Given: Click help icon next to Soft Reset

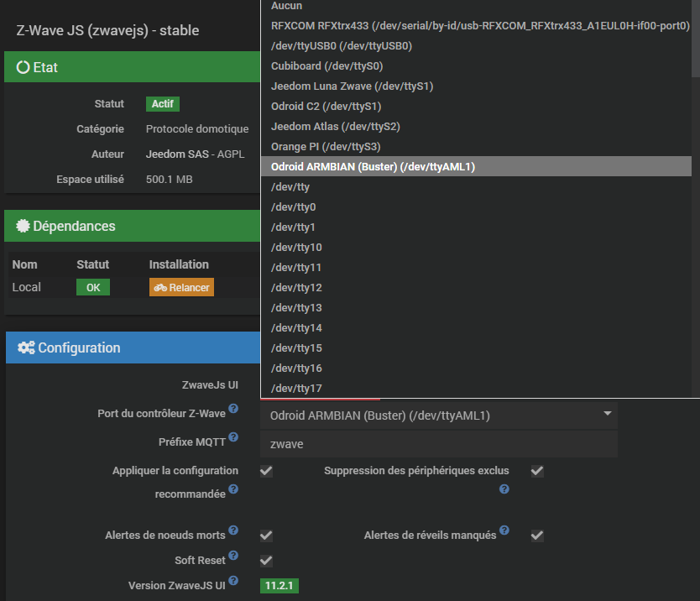Looking at the screenshot, I should [233, 556].
